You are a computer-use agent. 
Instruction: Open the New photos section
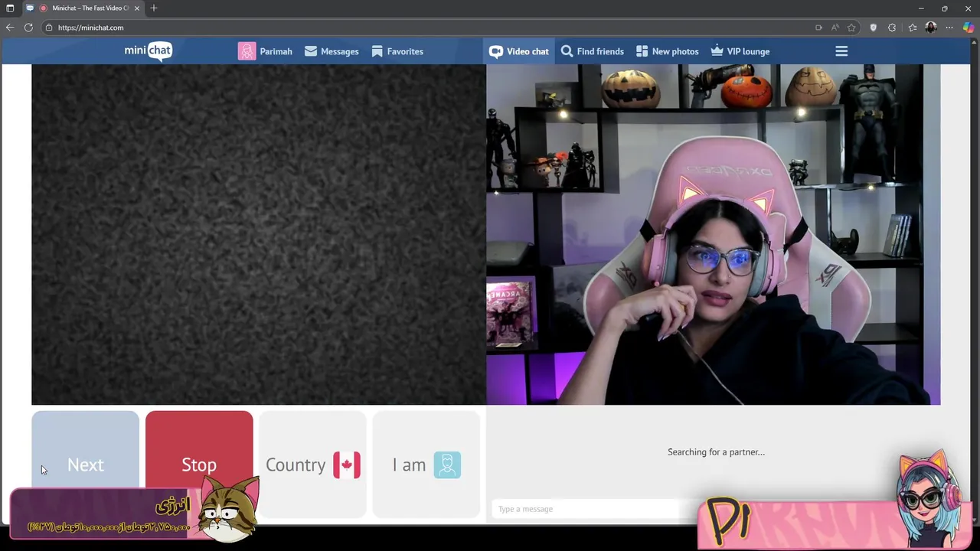pyautogui.click(x=667, y=51)
